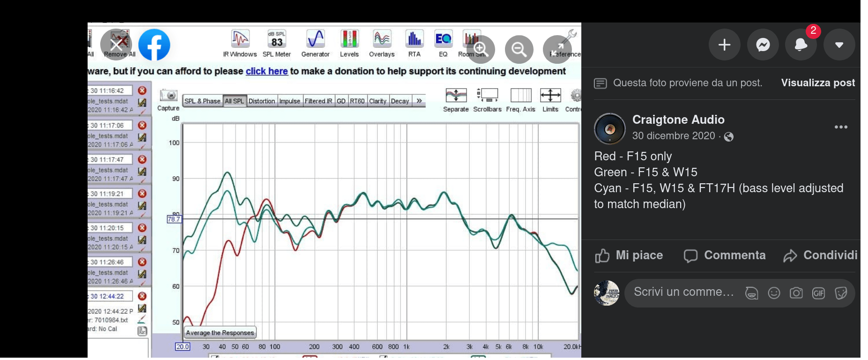Close the Facebook photo viewer
Viewport: 868px width, 360px height.
116,45
